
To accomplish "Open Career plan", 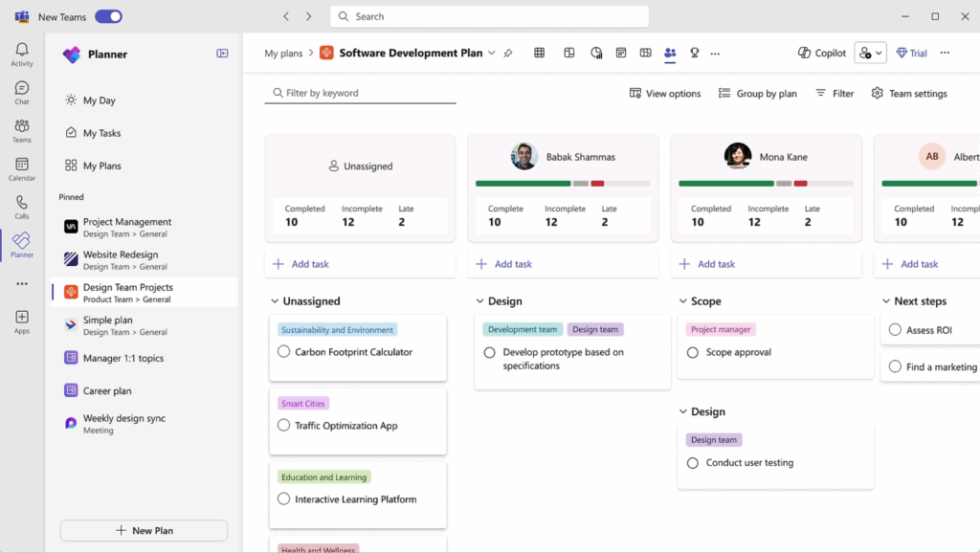I will pos(144,390).
